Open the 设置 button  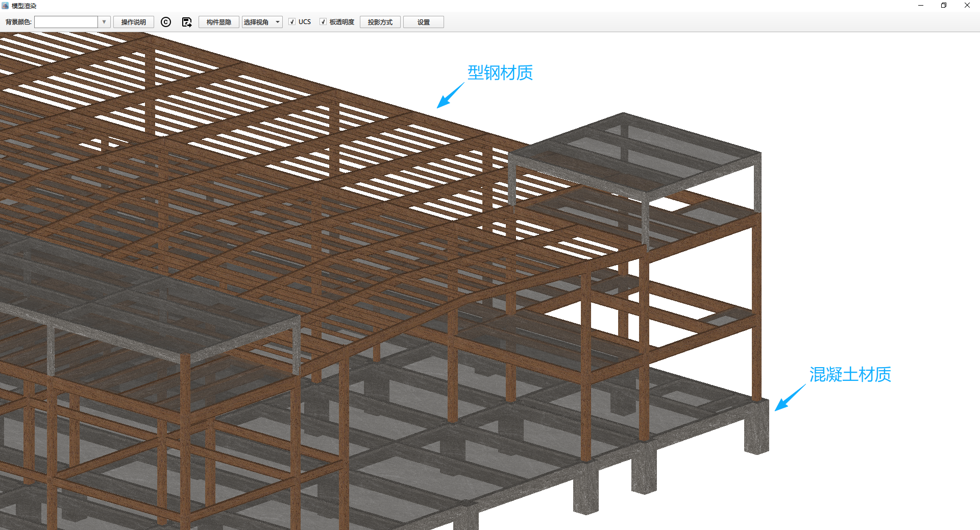click(424, 22)
